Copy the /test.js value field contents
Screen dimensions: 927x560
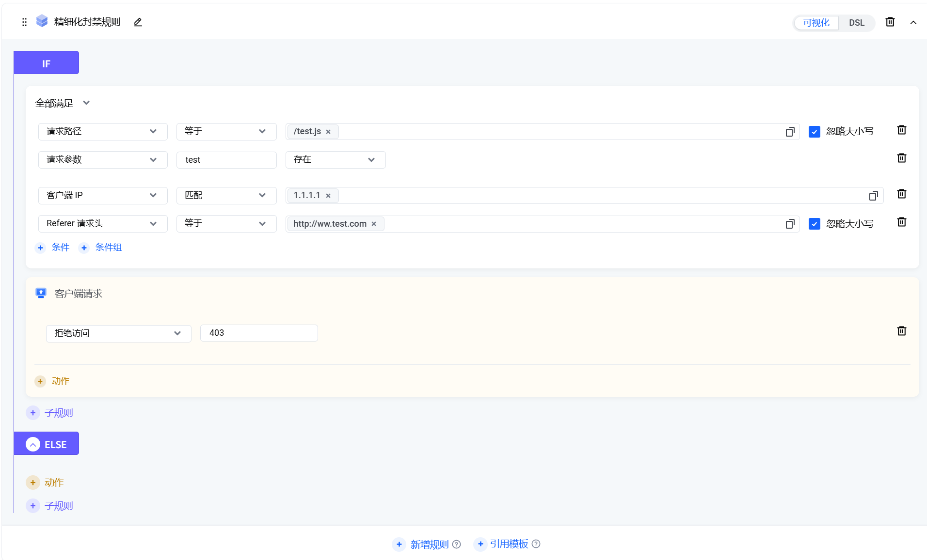click(790, 132)
